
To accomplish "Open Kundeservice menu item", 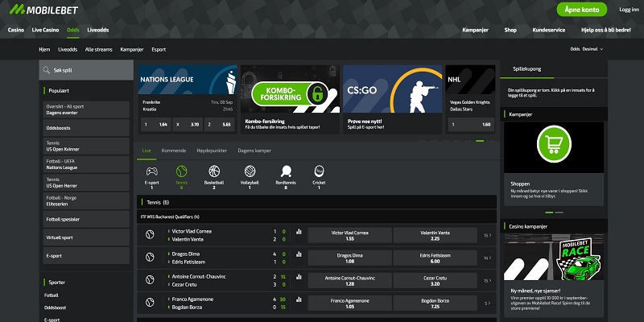I will (x=549, y=30).
